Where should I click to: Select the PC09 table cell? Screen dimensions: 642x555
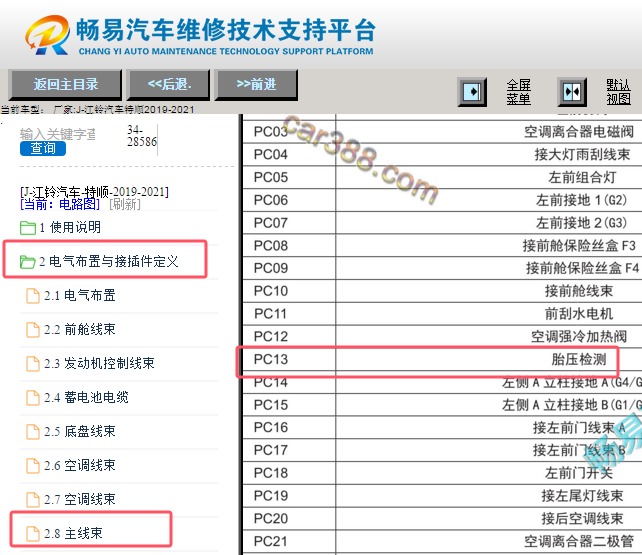[289, 268]
